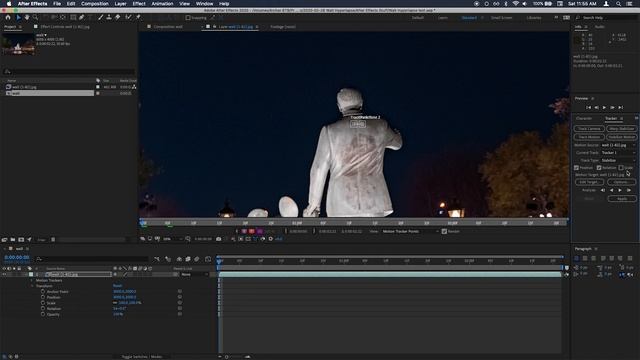Viewport: 640px width, 360px height.
Task: Open the Effect menu
Action: (139, 4)
